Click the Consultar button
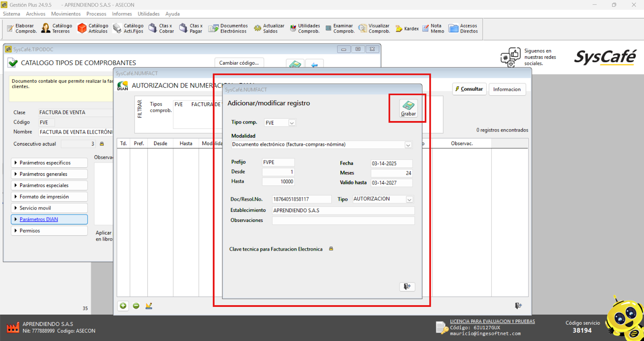Image resolution: width=644 pixels, height=341 pixels. (x=469, y=89)
